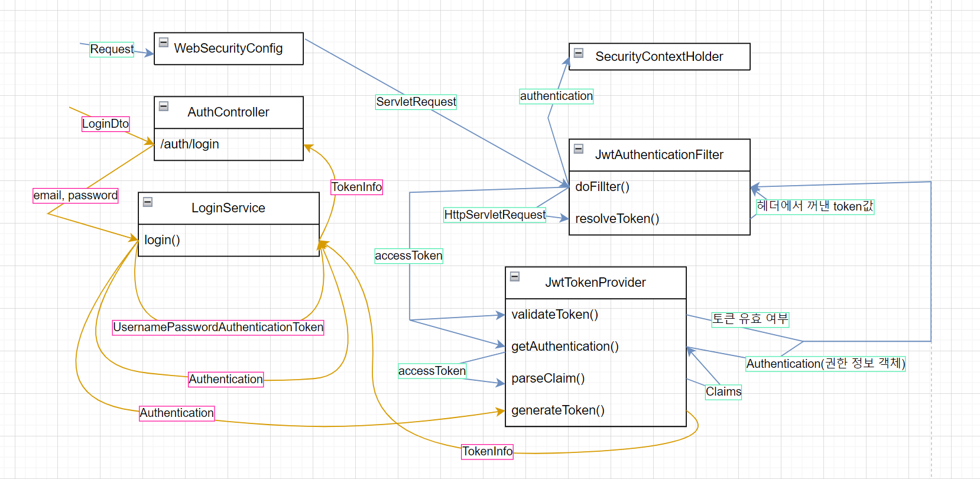Collapse the AuthController container
The image size is (980, 479).
pos(164,106)
